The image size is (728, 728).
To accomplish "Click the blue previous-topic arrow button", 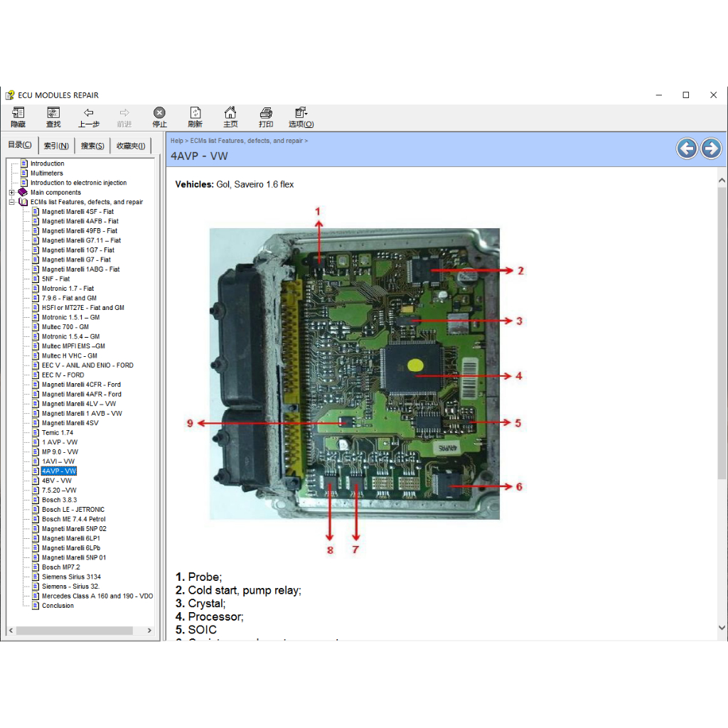I will (687, 148).
